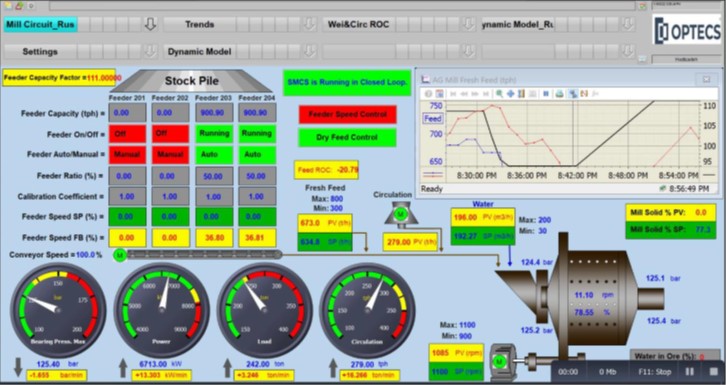Click the highlighted cursor tool in trend toolbar
Image resolution: width=726 pixels, height=385 pixels.
click(573, 93)
